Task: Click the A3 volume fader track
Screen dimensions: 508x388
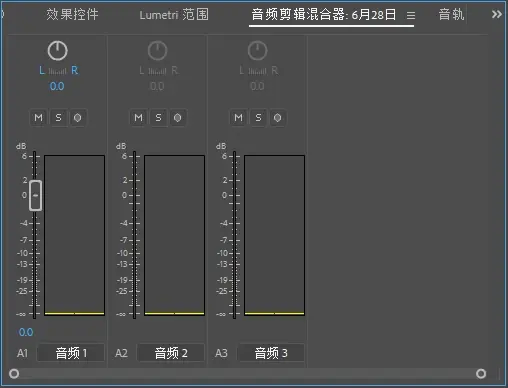Action: tap(235, 235)
